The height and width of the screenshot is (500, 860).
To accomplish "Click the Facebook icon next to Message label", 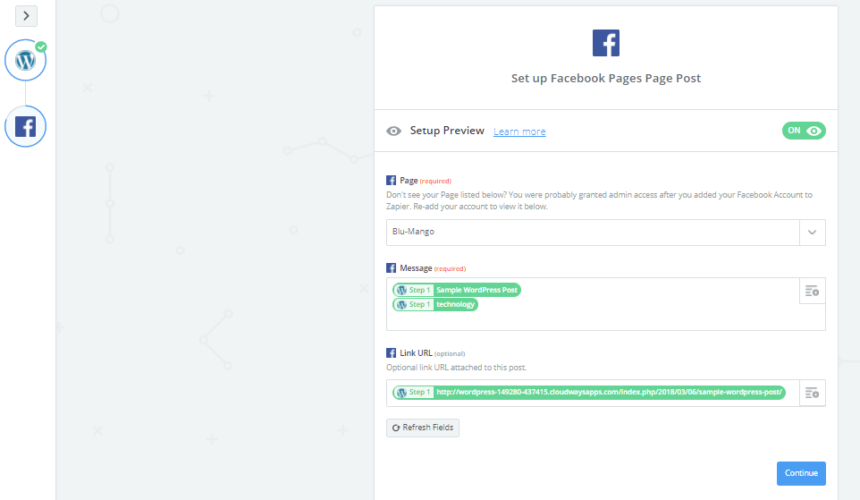I will pos(391,268).
